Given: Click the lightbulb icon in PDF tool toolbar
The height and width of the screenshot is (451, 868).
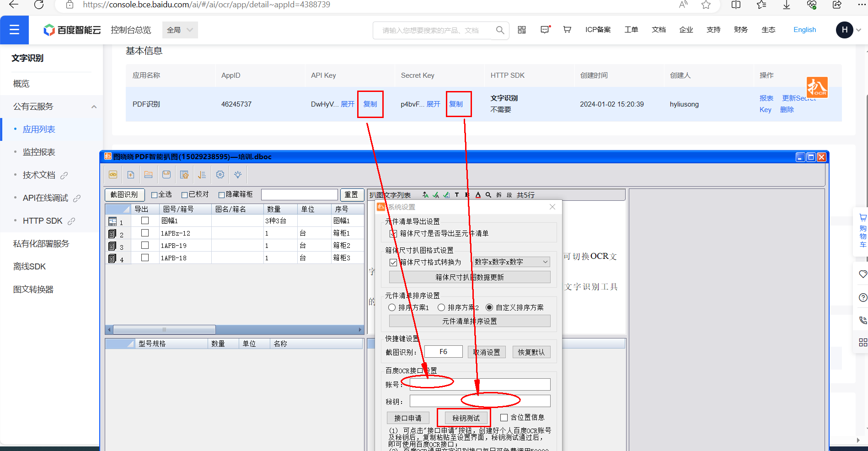Looking at the screenshot, I should click(238, 175).
